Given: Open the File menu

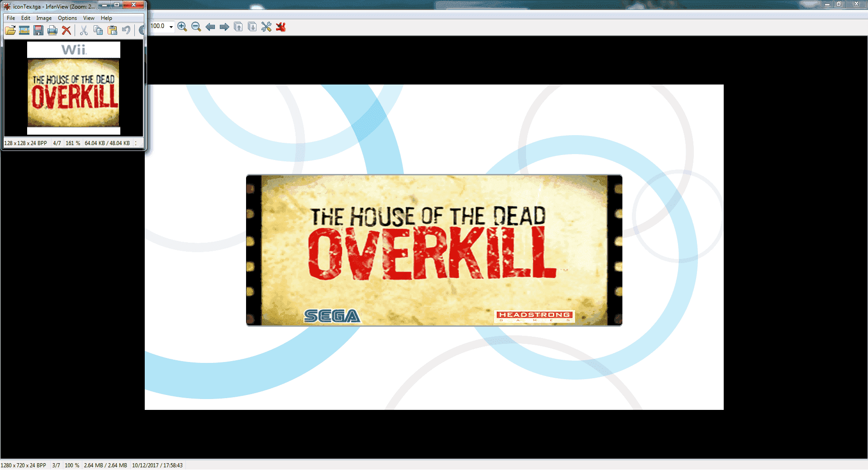Looking at the screenshot, I should (x=11, y=18).
